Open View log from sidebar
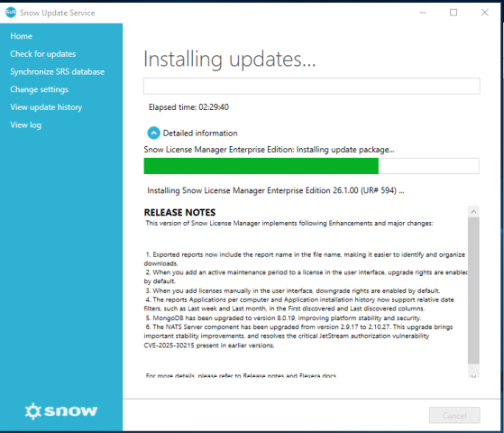 [26, 124]
